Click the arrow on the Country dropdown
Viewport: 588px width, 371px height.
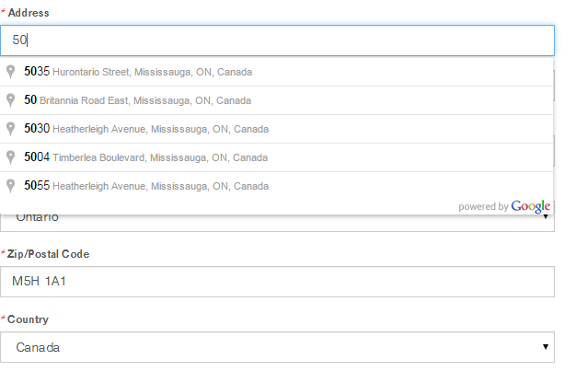pos(546,348)
